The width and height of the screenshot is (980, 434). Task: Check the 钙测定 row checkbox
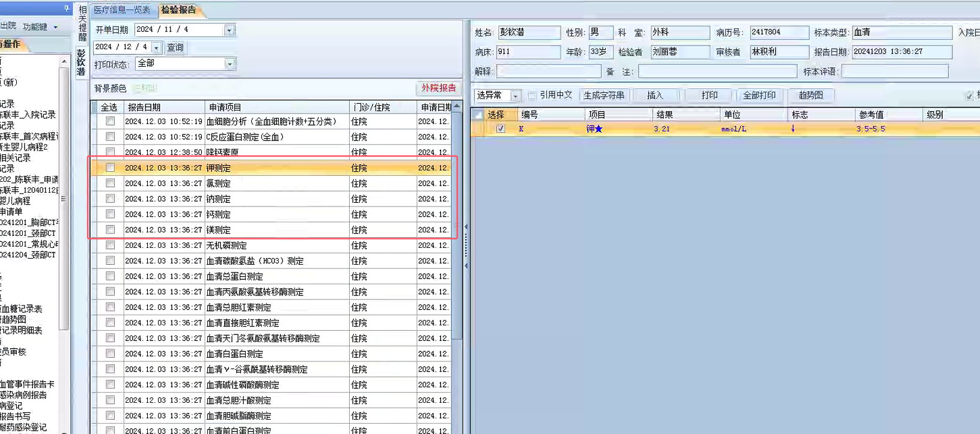pyautogui.click(x=110, y=214)
